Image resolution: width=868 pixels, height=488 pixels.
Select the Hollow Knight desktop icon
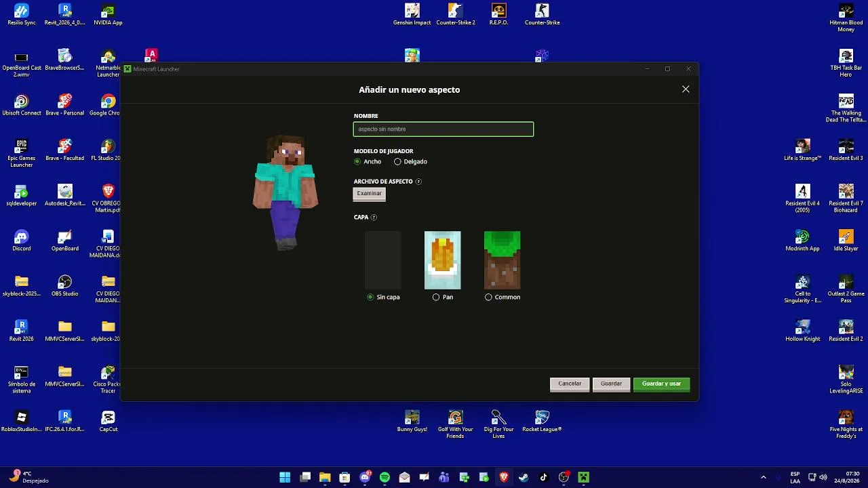(x=803, y=331)
